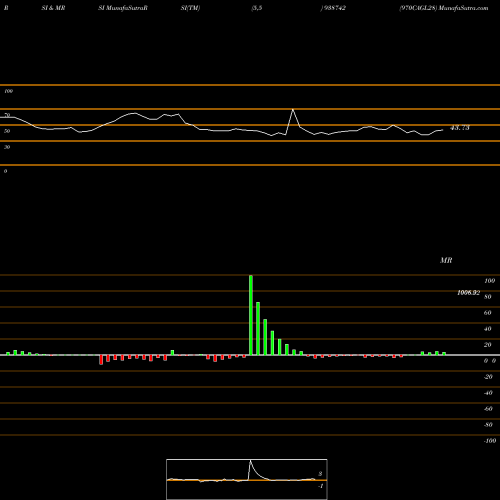Click the MunafaSutra.com watermark text in header
500x500 pixels.
pos(463,8)
